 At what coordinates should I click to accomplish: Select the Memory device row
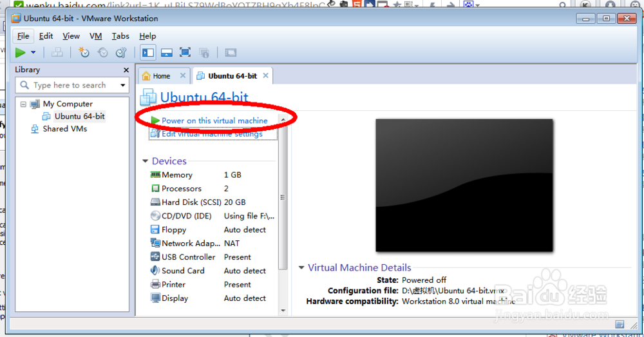[213, 175]
